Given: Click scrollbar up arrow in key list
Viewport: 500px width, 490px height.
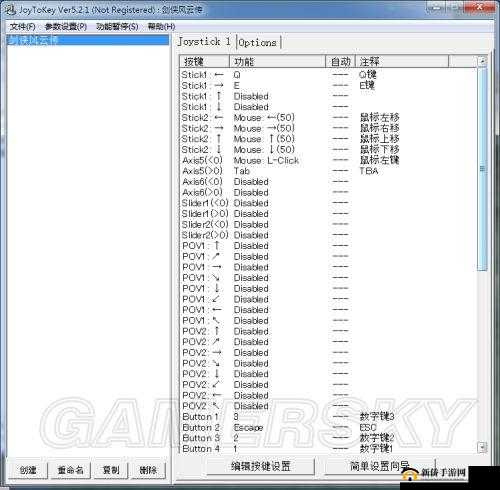Looking at the screenshot, I should click(x=482, y=61).
